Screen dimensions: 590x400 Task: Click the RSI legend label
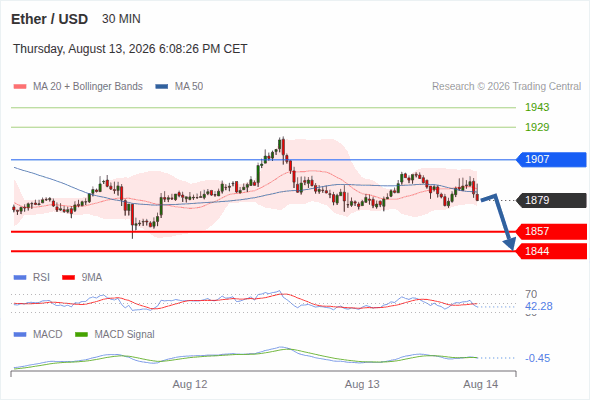click(41, 278)
